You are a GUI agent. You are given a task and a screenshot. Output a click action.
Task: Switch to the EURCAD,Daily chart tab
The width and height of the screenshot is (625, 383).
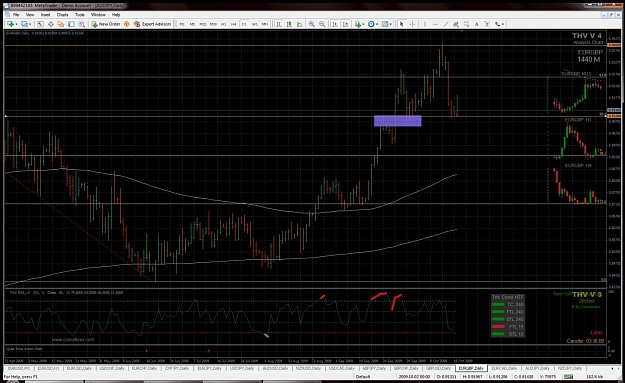click(504, 369)
